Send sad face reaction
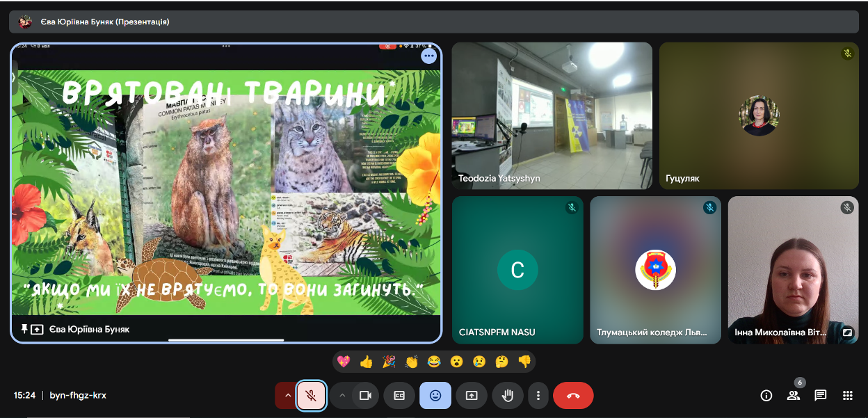Viewport: 868px width, 418px height. pyautogui.click(x=479, y=361)
